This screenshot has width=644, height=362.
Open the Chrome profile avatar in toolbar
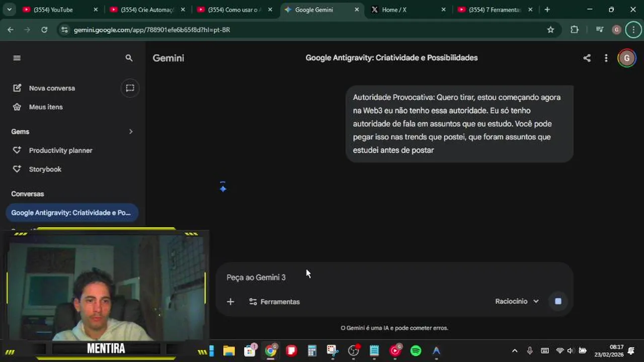616,30
